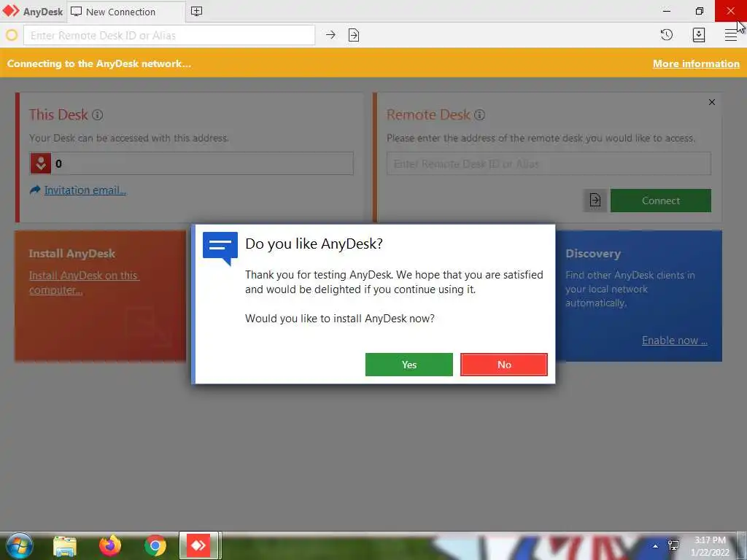
Task: Open the Windows Start menu
Action: [18, 545]
